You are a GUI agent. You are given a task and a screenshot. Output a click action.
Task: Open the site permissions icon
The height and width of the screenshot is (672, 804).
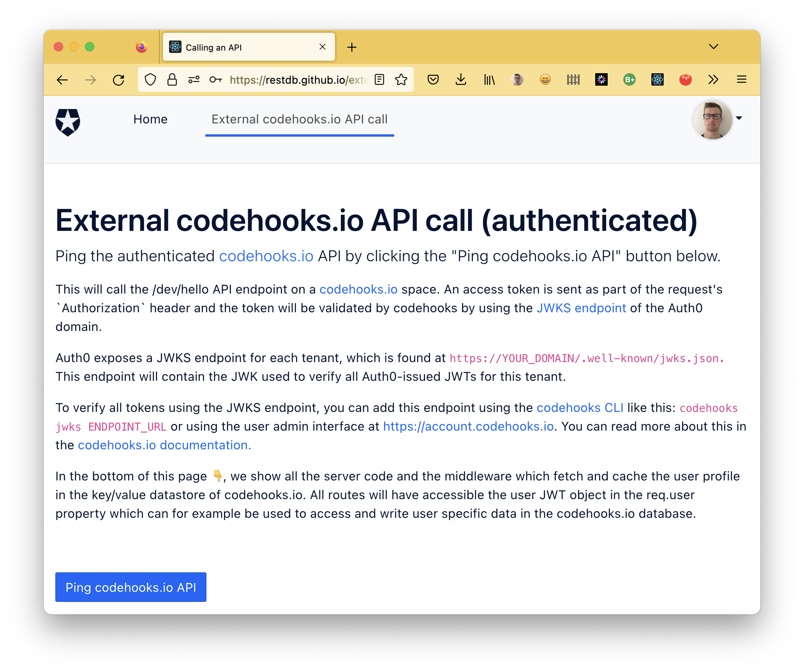[x=194, y=80]
